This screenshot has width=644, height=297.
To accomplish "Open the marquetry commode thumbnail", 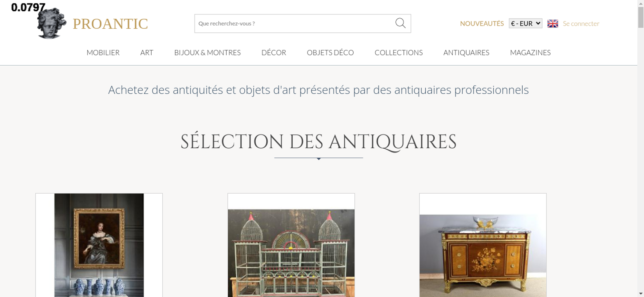I will click(x=483, y=245).
